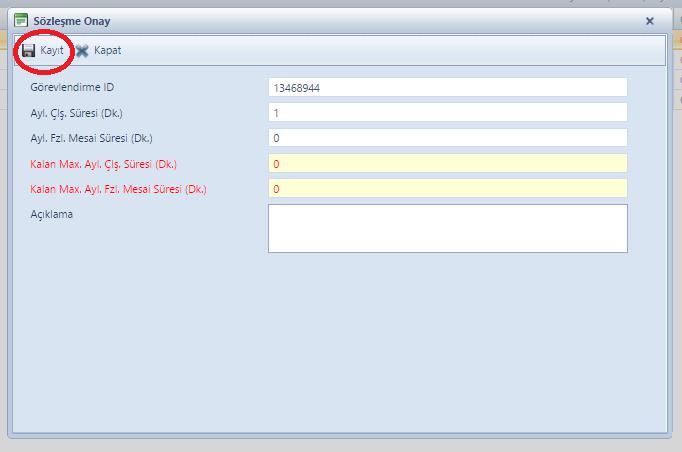Click the Açıklama label
Screen dimensions: 682x452
pos(52,213)
